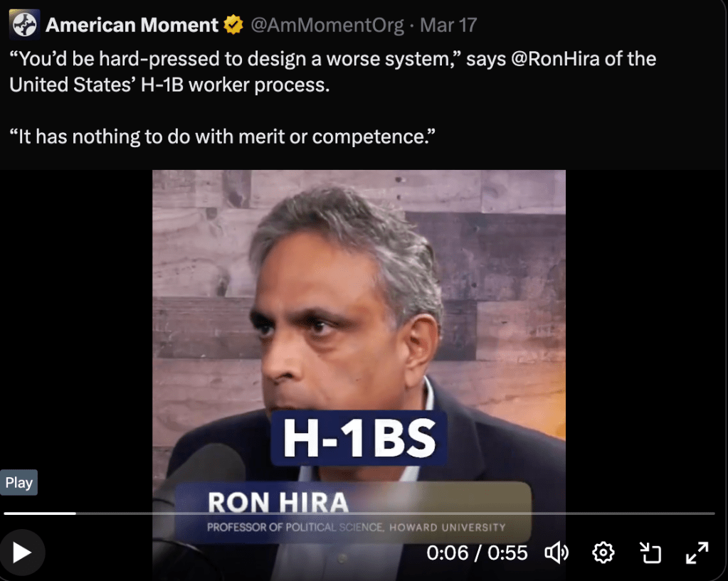Click the American Moment profile avatar

[x=25, y=24]
